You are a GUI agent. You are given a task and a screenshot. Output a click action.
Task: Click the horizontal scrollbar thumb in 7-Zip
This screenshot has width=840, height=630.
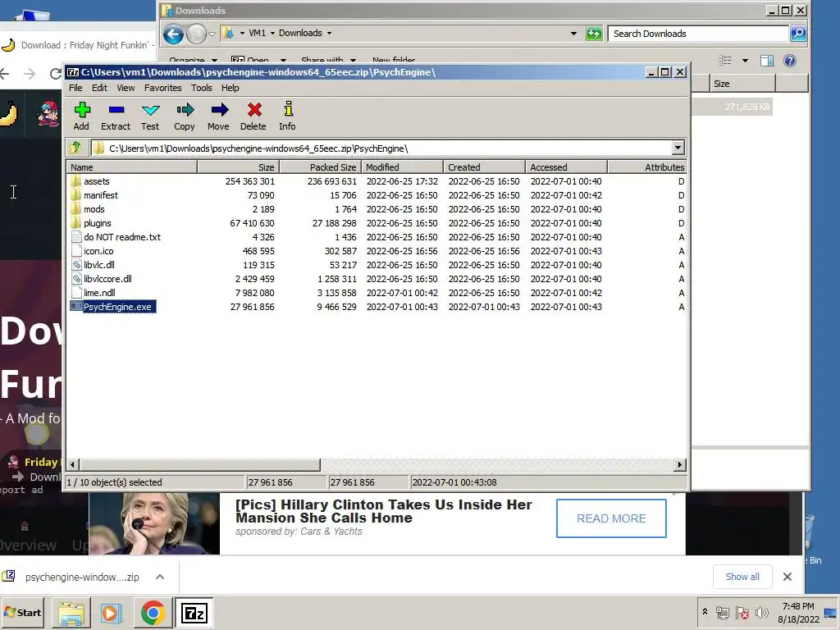coord(200,464)
